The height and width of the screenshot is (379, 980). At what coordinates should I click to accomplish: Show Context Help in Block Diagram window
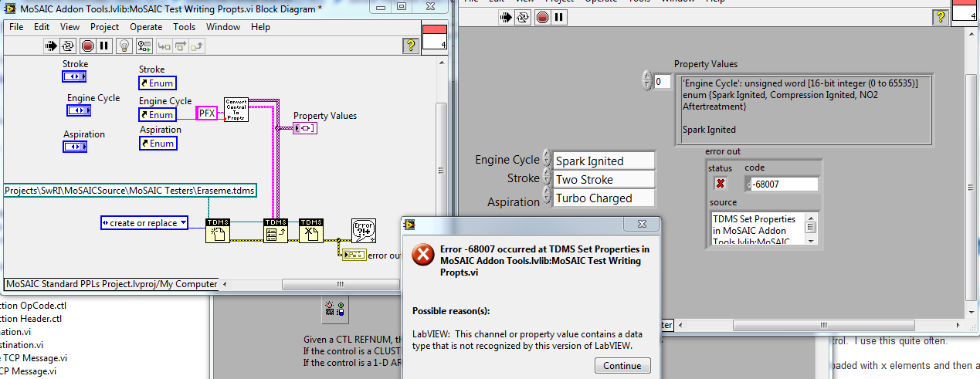coord(410,46)
